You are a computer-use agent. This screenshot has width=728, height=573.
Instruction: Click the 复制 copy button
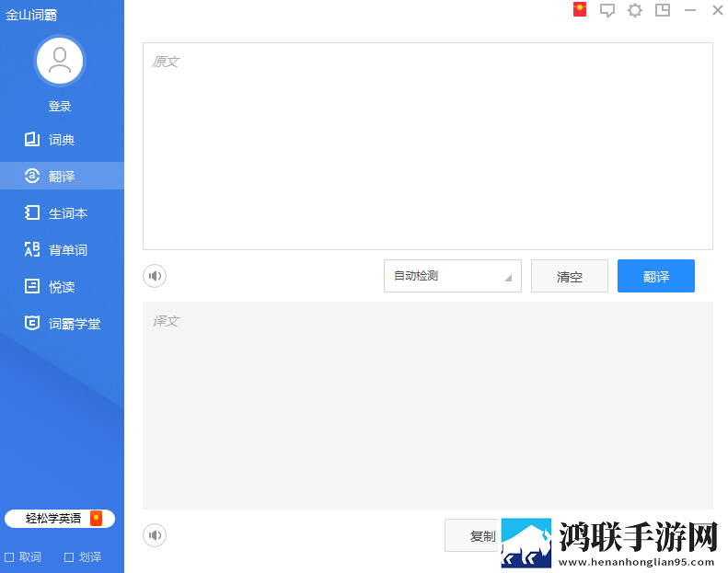coord(473,535)
